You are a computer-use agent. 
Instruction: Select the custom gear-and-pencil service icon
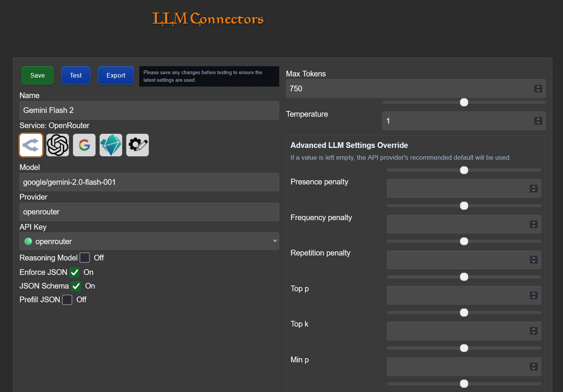click(137, 145)
